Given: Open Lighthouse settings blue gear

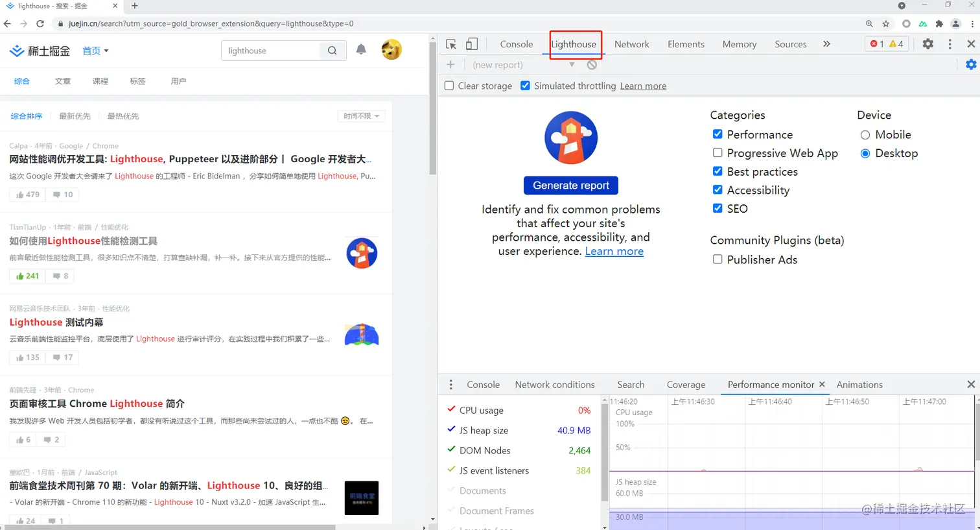Looking at the screenshot, I should point(971,64).
